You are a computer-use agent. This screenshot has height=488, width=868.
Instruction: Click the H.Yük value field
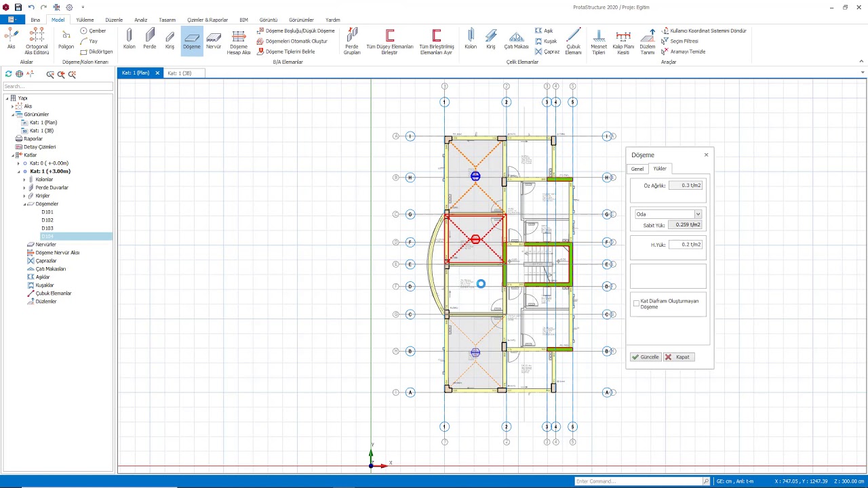click(686, 245)
